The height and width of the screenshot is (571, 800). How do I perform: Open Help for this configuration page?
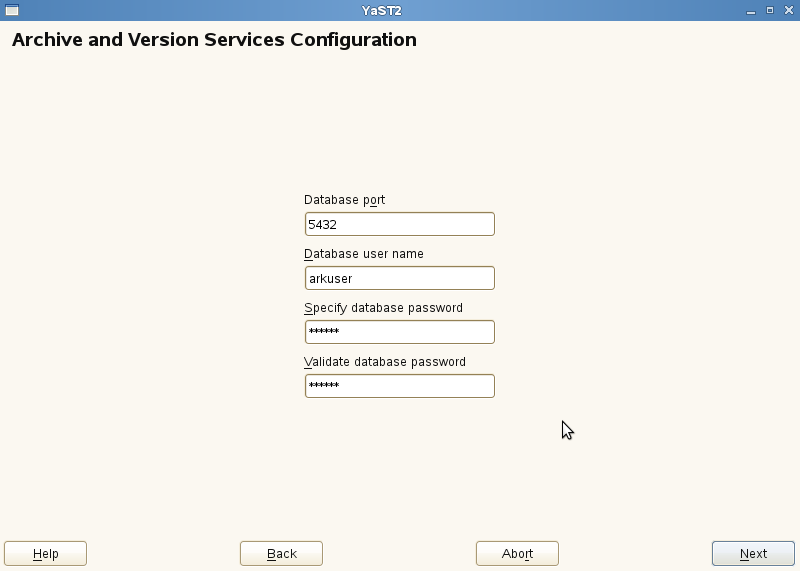(x=46, y=554)
